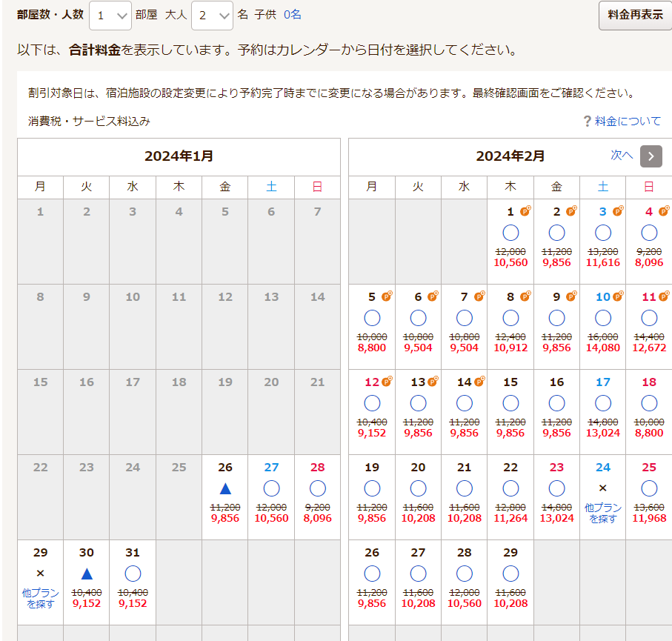
Task: Click the 次へ link for next month
Action: pyautogui.click(x=622, y=155)
